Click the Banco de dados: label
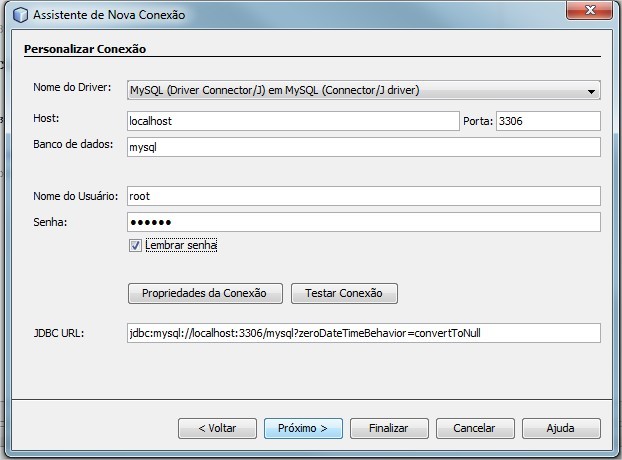This screenshot has height=460, width=622. 73,144
